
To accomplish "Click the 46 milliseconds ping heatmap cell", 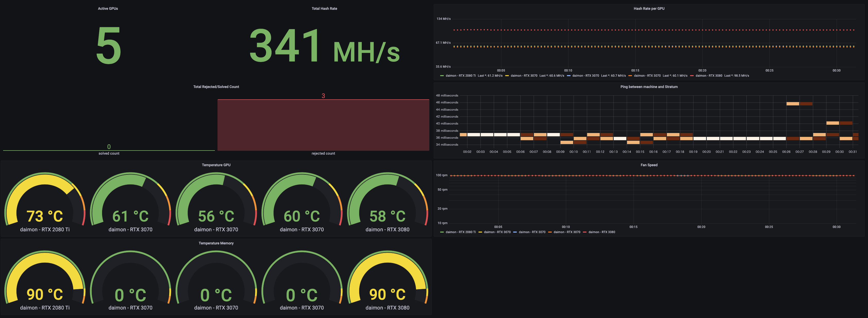I will coord(792,103).
